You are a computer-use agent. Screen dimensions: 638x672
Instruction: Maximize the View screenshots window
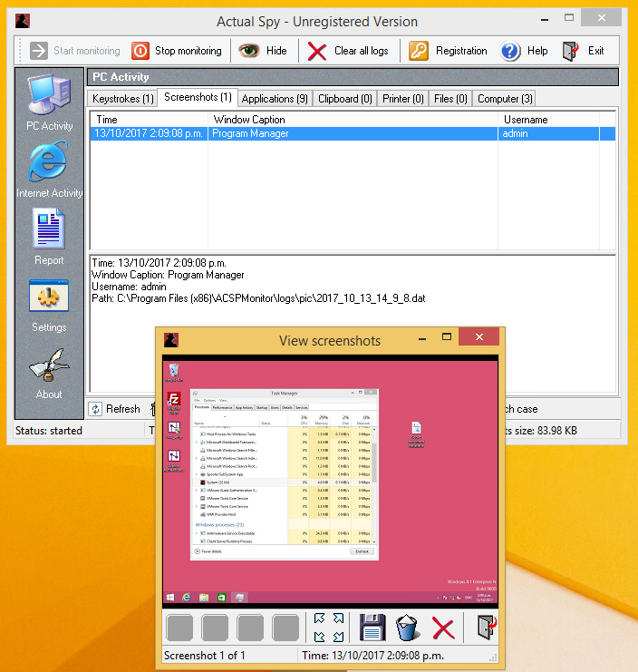click(447, 336)
